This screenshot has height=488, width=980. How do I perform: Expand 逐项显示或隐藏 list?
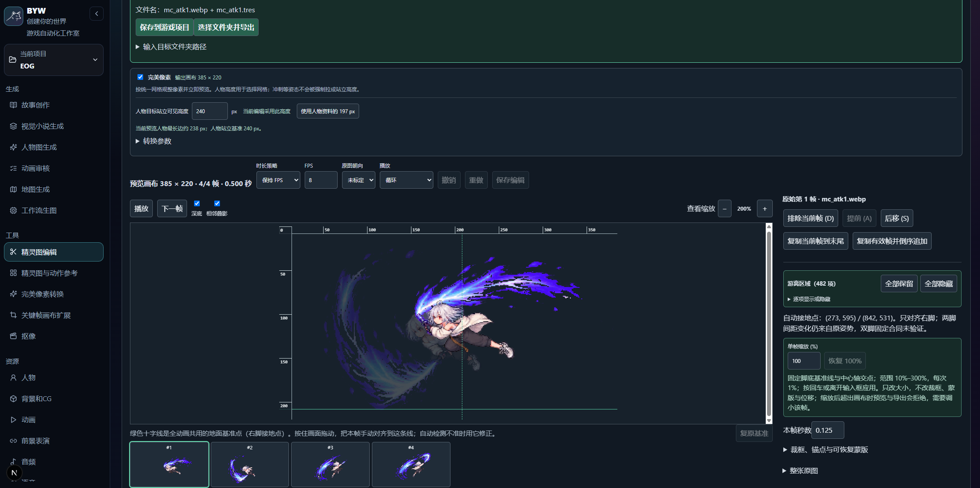[809, 299]
